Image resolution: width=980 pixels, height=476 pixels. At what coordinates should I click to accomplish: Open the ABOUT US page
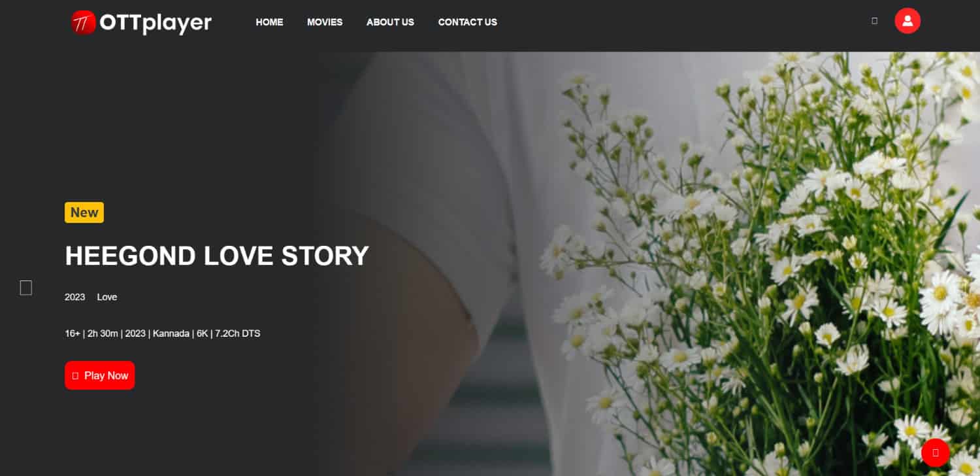(x=390, y=22)
